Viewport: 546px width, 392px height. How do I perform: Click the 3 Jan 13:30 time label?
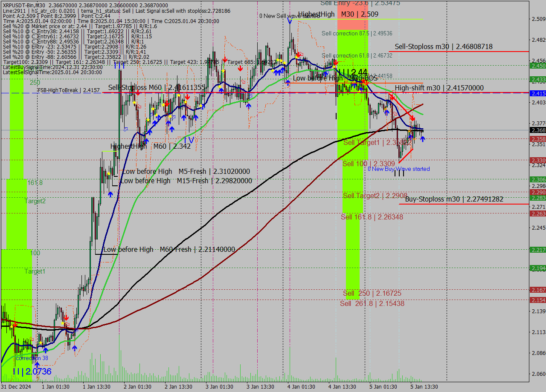(x=260, y=387)
